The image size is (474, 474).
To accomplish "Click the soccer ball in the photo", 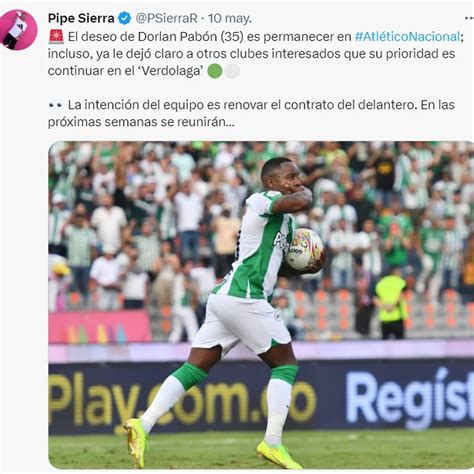I will point(304,249).
